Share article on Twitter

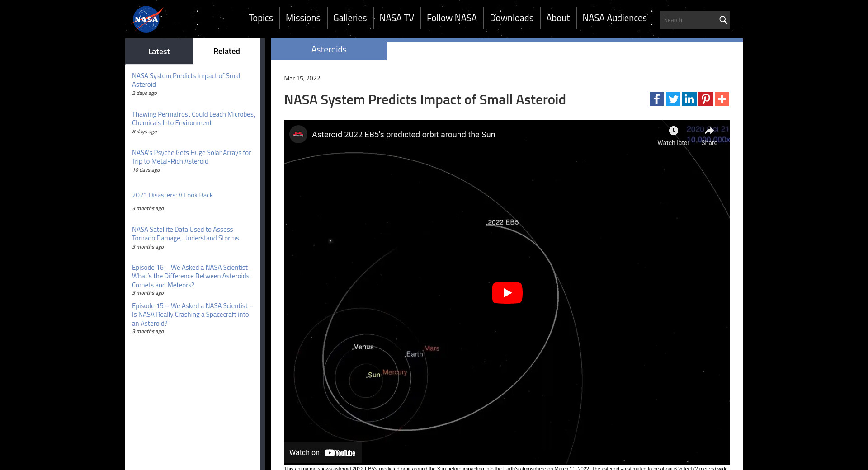pyautogui.click(x=673, y=99)
